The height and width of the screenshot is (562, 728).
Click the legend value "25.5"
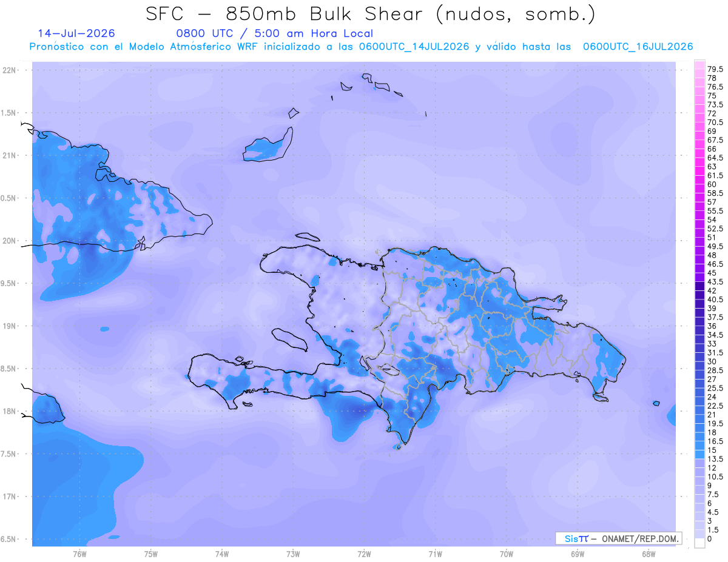[x=715, y=388]
